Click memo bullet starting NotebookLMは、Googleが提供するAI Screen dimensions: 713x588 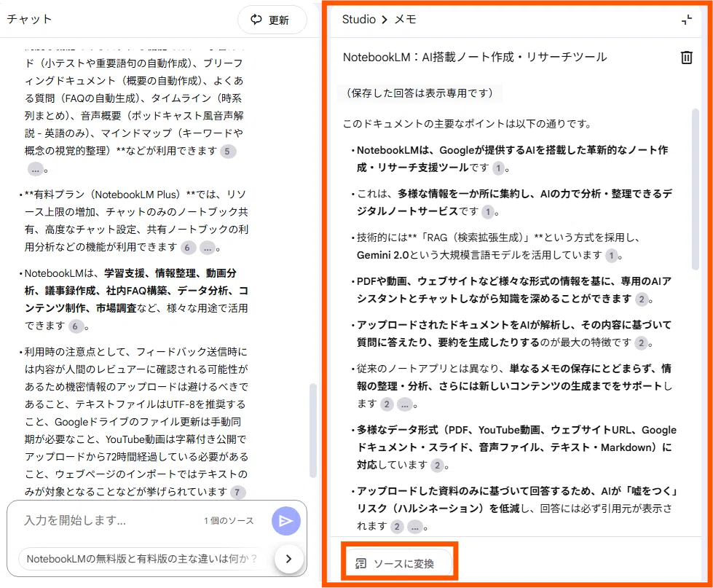tap(511, 159)
